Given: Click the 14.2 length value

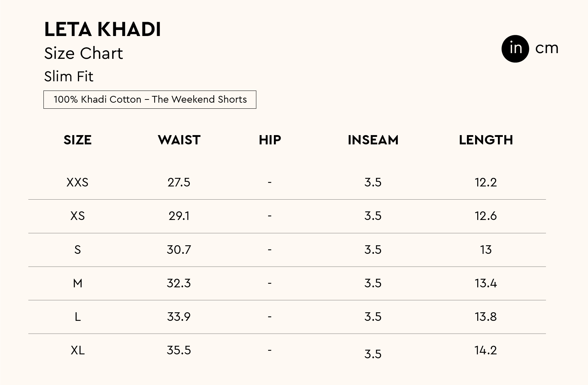Looking at the screenshot, I should (485, 350).
